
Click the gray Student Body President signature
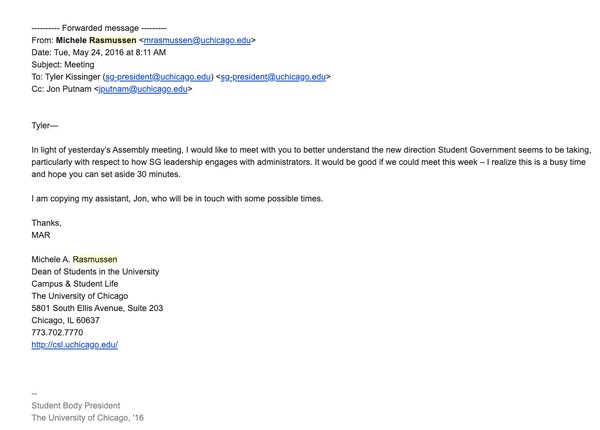76,406
